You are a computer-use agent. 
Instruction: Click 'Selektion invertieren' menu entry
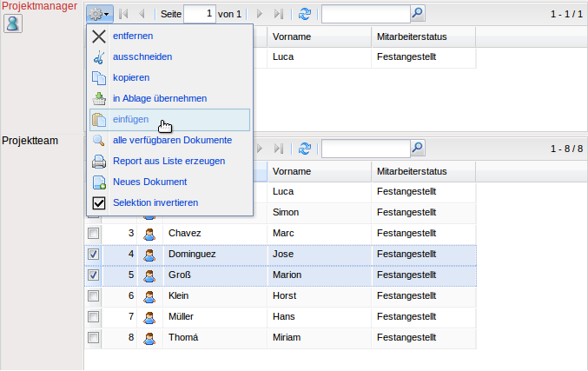[x=155, y=203]
